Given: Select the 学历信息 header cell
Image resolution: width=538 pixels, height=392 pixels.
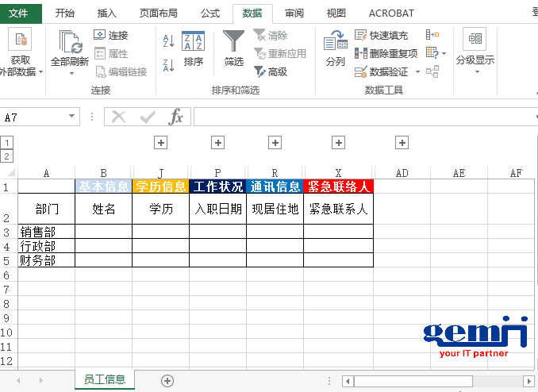Looking at the screenshot, I should click(x=160, y=186).
